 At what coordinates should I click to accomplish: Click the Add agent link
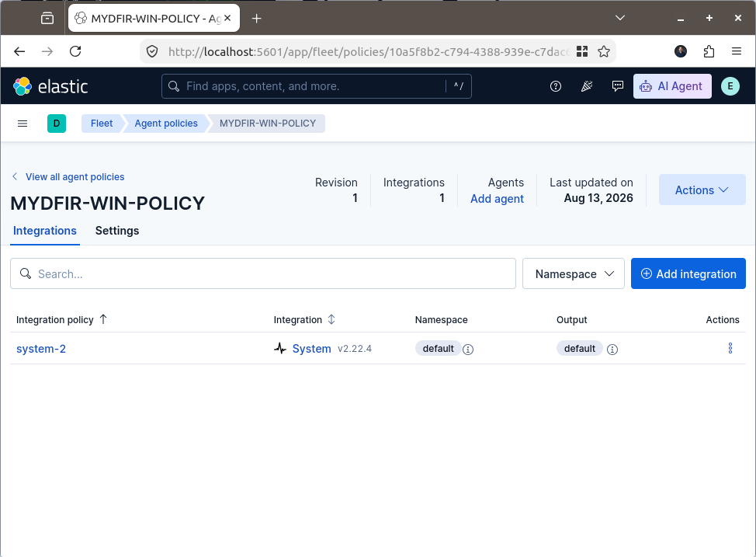(497, 199)
